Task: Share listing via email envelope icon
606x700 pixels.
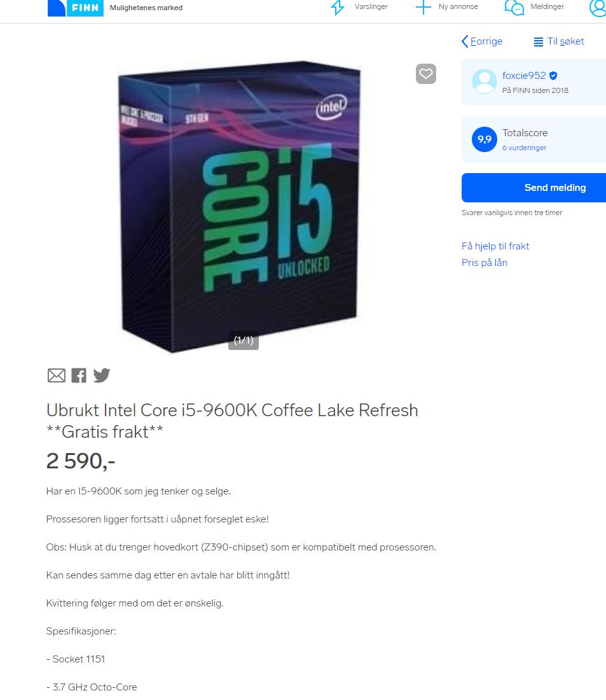Action: pyautogui.click(x=57, y=375)
